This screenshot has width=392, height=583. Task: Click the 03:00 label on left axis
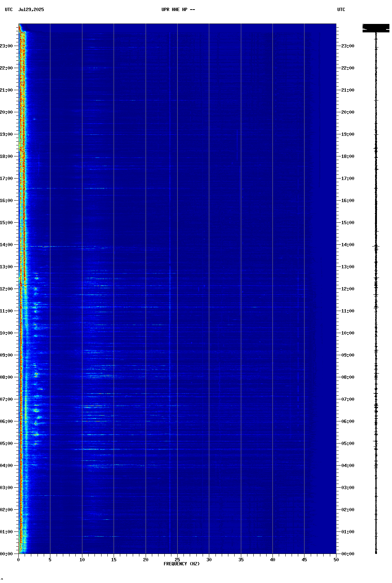pos(7,488)
